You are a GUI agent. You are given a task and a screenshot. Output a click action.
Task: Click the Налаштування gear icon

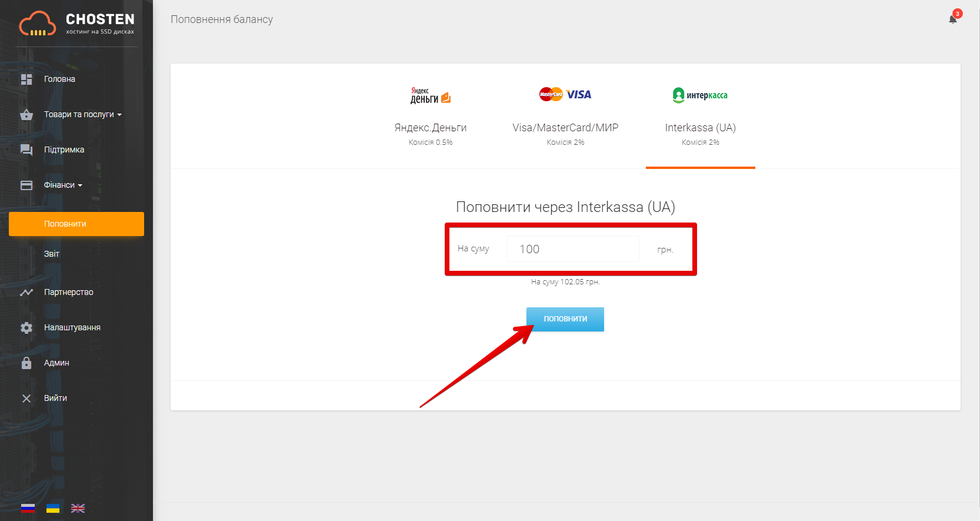coord(26,327)
